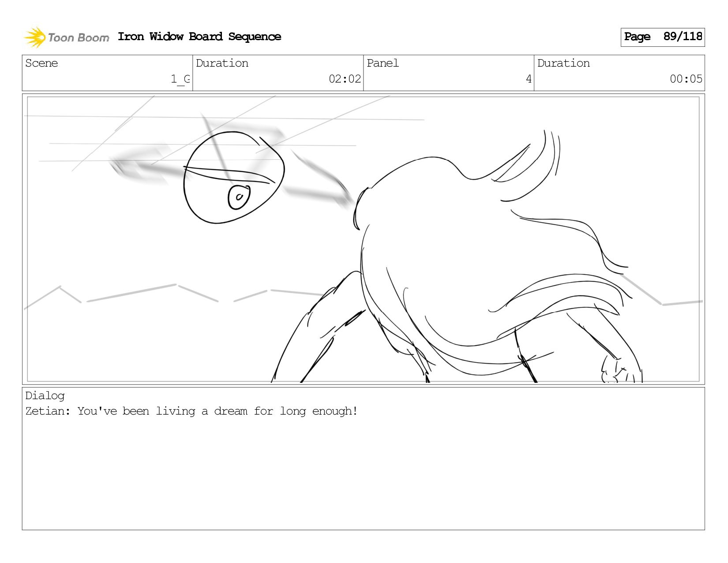Click the storyboard panel sketch
Image resolution: width=728 pixels, height=563 pixels.
(x=363, y=239)
